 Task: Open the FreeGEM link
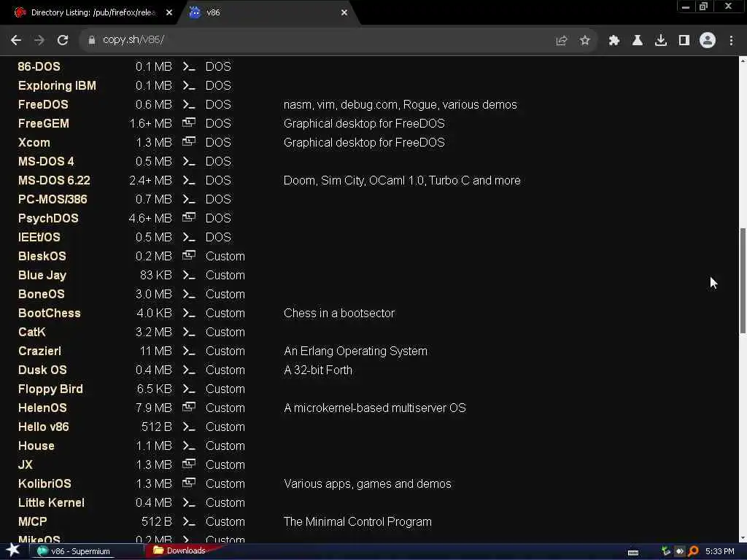coord(43,124)
